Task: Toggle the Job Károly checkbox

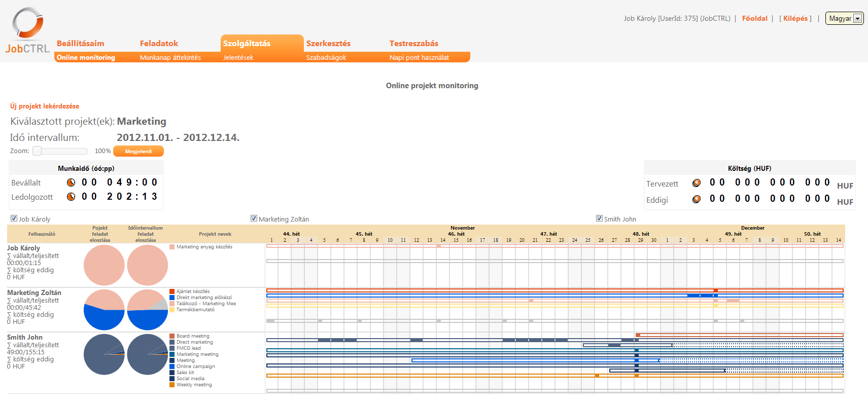Action: coord(14,218)
